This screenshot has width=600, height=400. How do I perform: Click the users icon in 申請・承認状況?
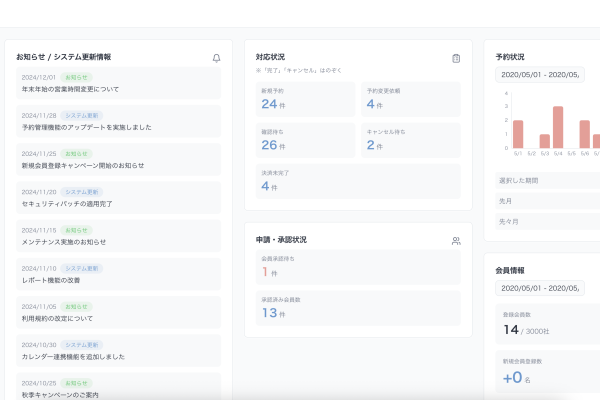point(456,241)
